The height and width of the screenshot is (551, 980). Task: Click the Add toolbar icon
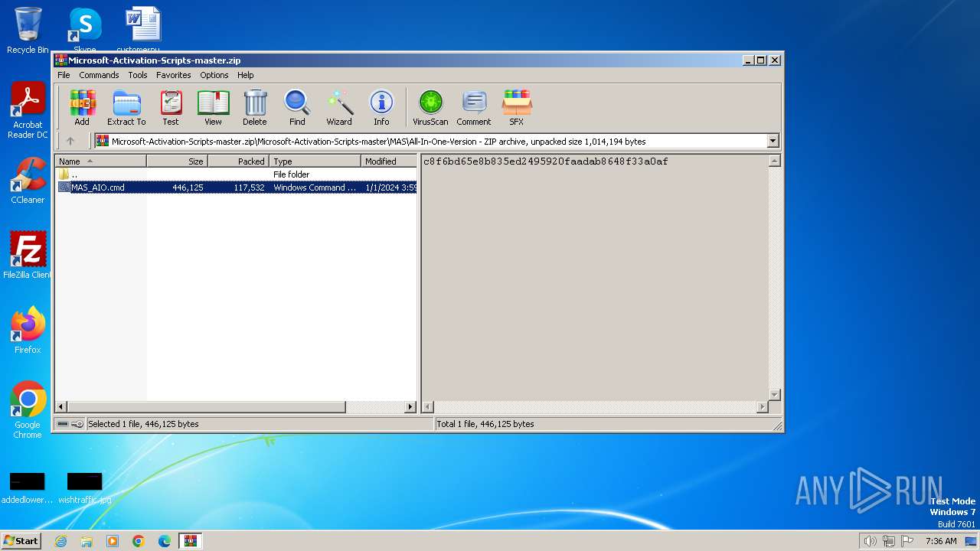pos(82,108)
